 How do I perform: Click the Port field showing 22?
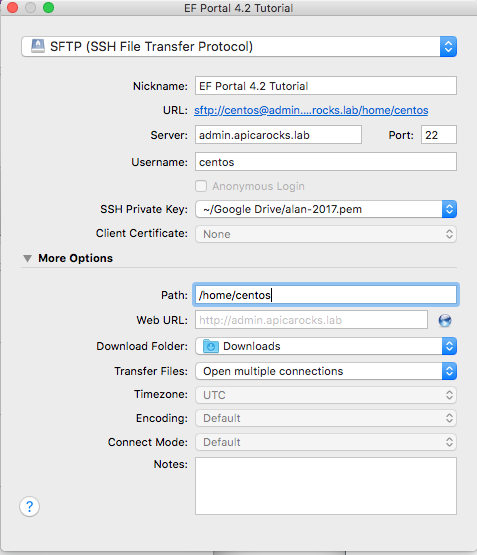439,135
